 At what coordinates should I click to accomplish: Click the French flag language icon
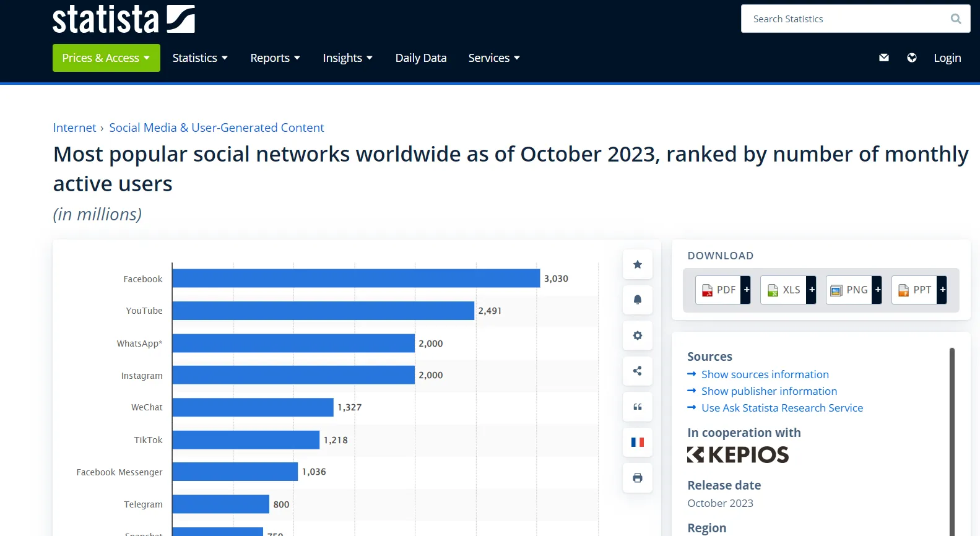point(638,442)
